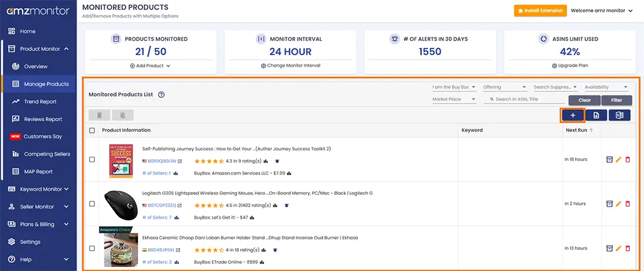Export list with the Excel icon button
The image size is (644, 271).
(620, 116)
